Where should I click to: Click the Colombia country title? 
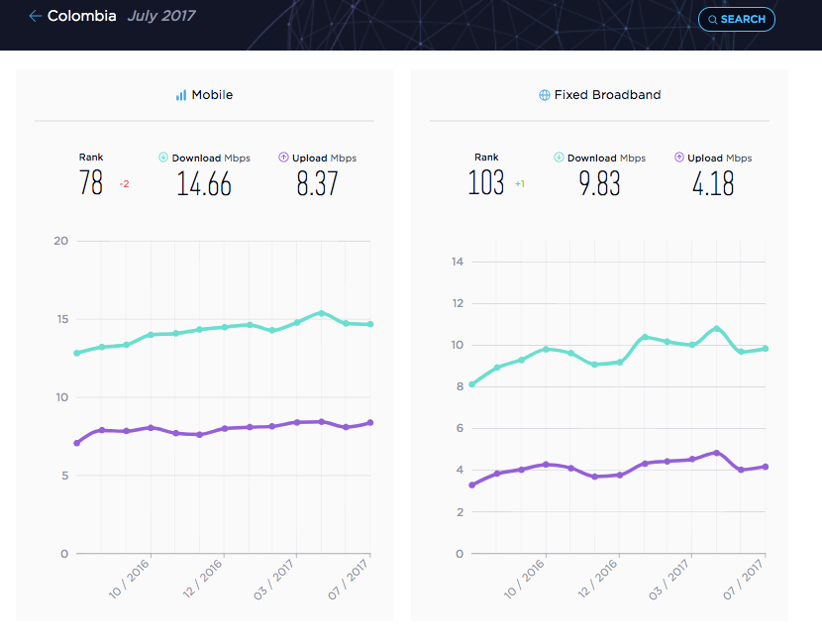(x=82, y=16)
